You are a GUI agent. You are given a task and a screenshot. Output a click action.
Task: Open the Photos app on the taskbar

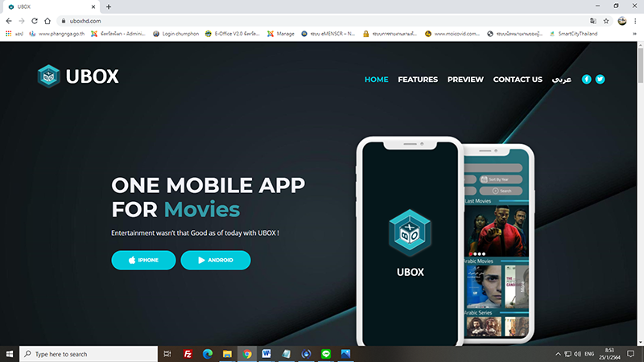pyautogui.click(x=345, y=354)
